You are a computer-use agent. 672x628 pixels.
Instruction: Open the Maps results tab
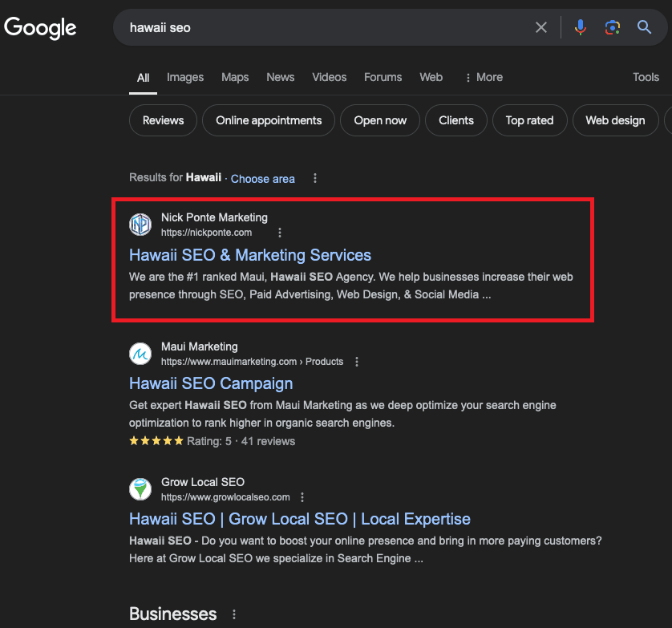click(234, 77)
